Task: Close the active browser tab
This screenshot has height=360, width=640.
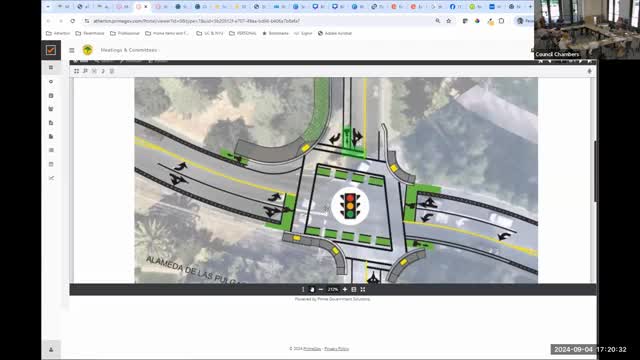Action: 146,7
